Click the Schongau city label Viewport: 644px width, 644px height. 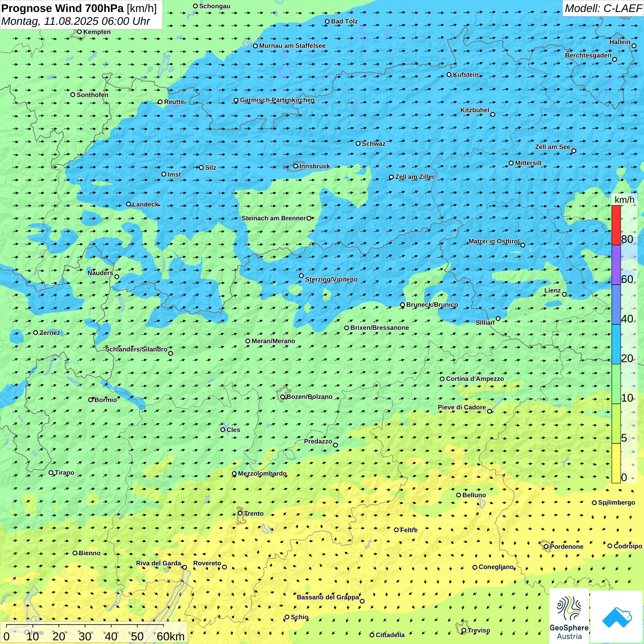[214, 6]
